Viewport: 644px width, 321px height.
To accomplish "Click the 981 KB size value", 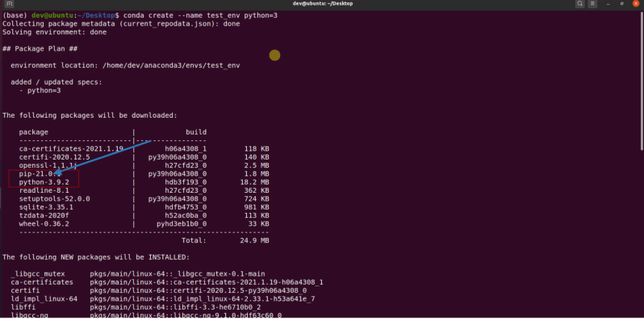I will tap(257, 207).
